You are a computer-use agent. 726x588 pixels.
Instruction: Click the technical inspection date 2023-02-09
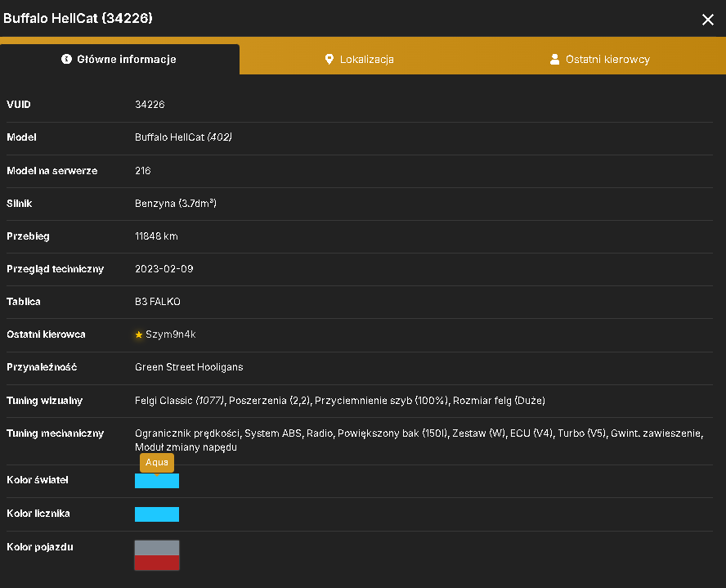click(x=164, y=269)
